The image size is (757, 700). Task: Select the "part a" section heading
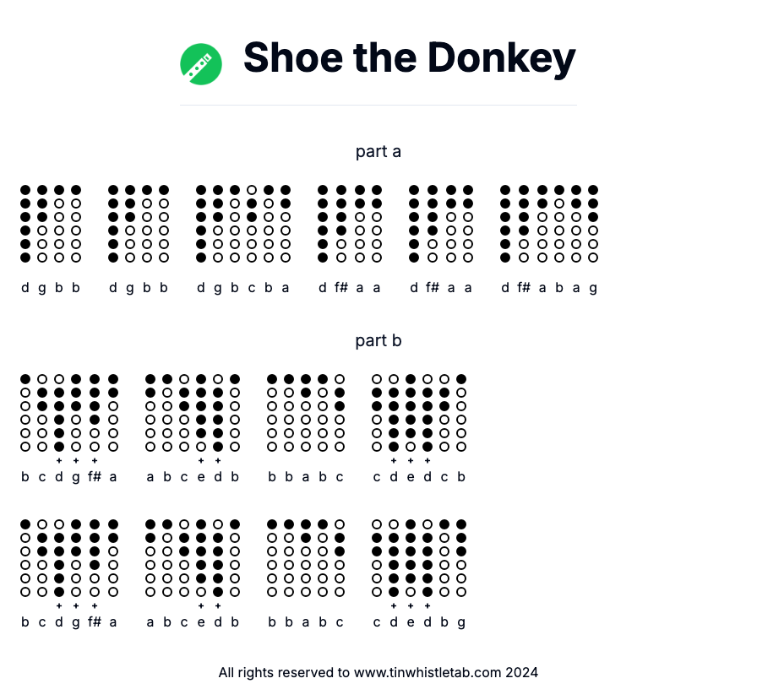pyautogui.click(x=378, y=152)
